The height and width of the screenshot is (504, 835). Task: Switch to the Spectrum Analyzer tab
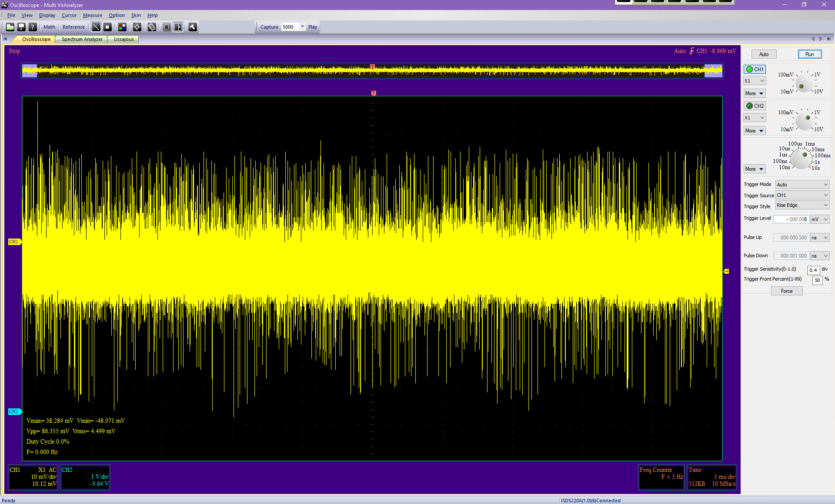coord(82,39)
